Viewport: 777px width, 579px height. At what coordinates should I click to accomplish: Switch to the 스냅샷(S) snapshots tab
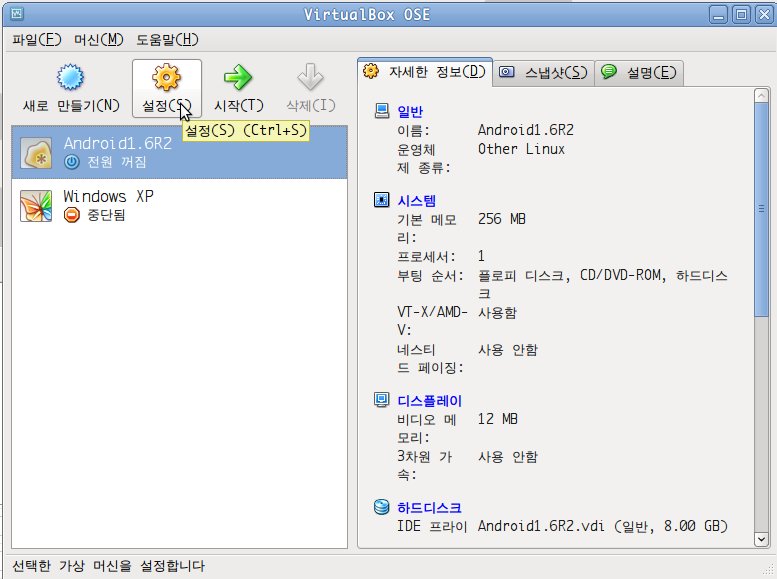[544, 73]
